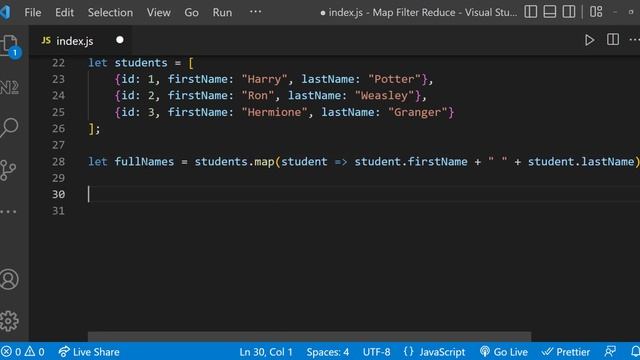Click the errors and warnings counter

click(x=22, y=351)
